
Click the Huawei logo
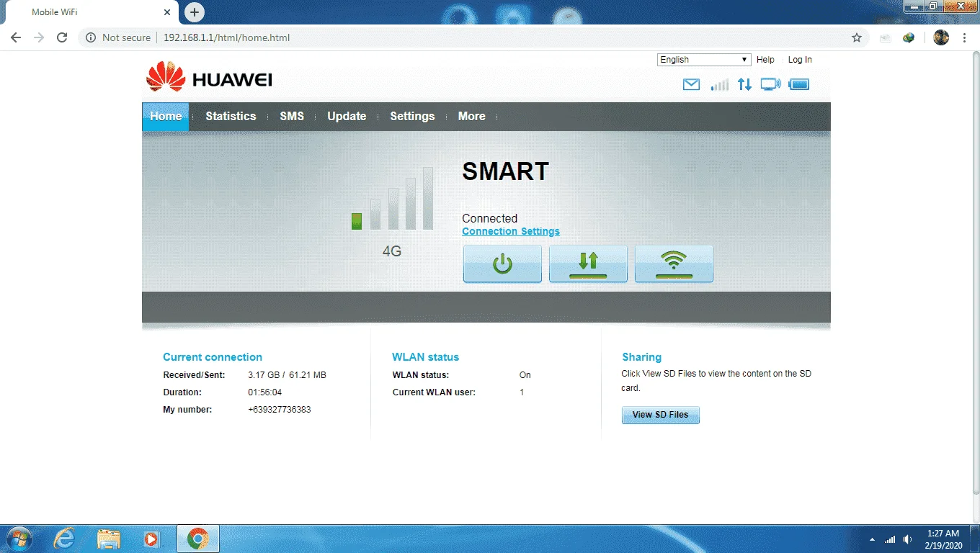tap(209, 76)
